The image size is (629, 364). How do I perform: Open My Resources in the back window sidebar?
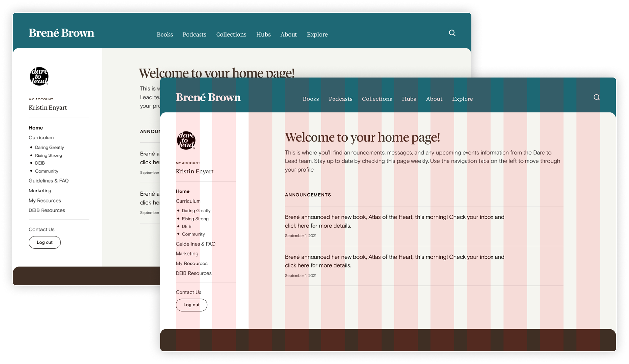(45, 201)
